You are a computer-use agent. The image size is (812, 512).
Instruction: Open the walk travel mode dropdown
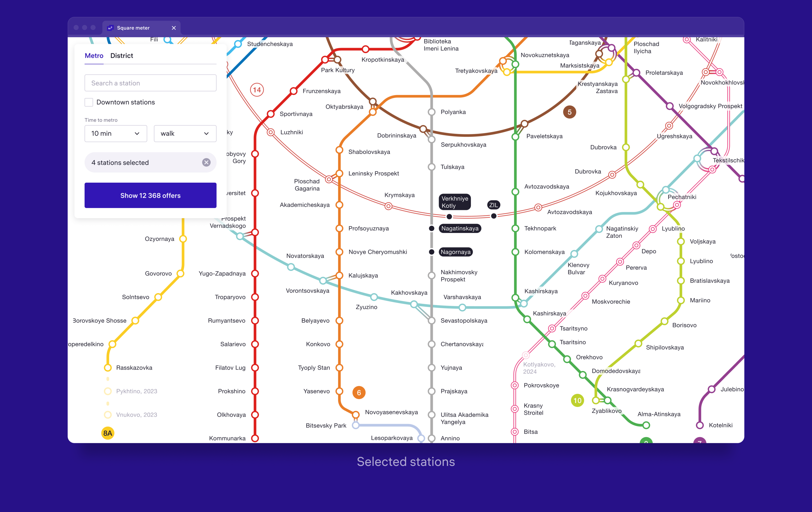pyautogui.click(x=185, y=133)
